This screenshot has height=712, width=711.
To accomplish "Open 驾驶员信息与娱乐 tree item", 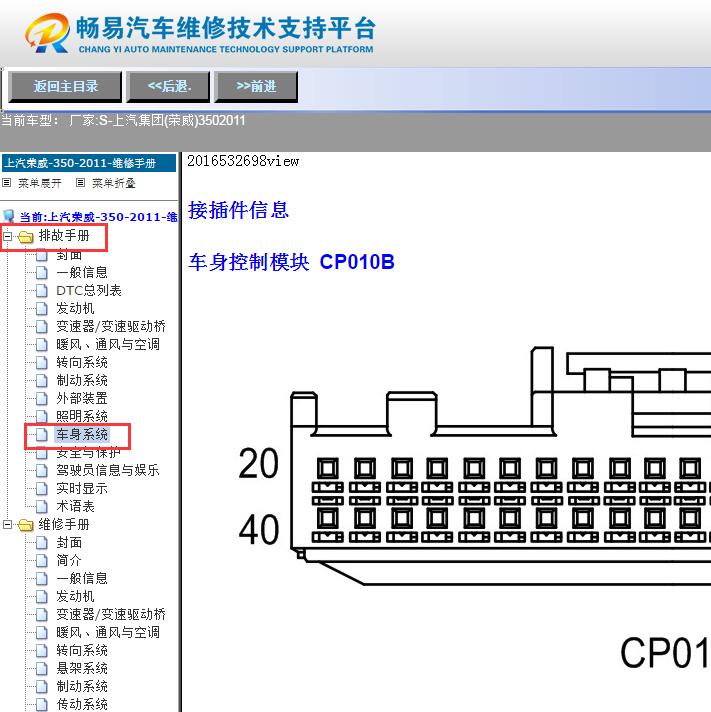I will point(108,470).
